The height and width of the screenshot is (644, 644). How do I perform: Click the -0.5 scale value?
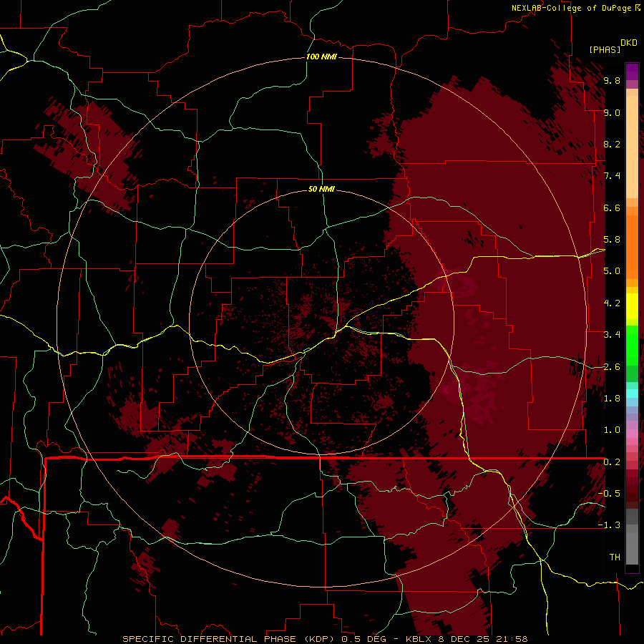609,493
